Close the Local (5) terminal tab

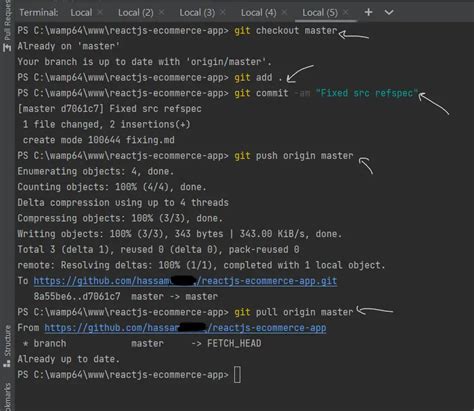tap(346, 12)
